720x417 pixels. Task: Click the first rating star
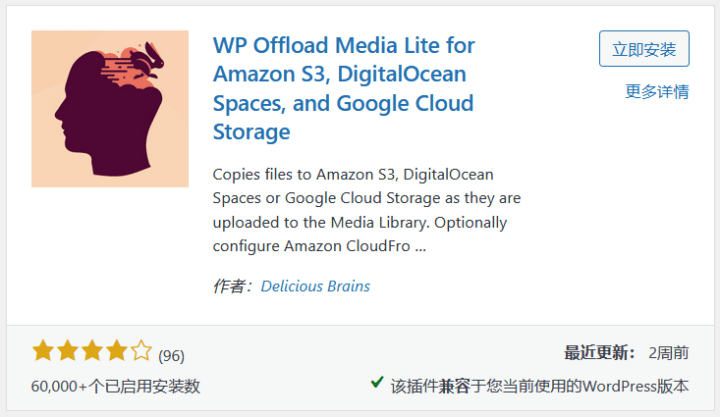[43, 351]
